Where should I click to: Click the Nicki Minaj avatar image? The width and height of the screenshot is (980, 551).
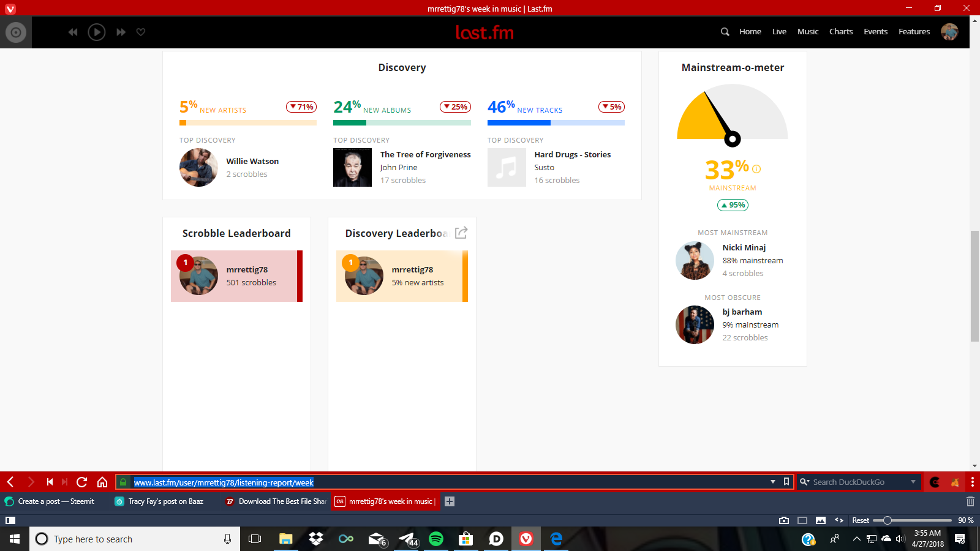click(x=695, y=261)
